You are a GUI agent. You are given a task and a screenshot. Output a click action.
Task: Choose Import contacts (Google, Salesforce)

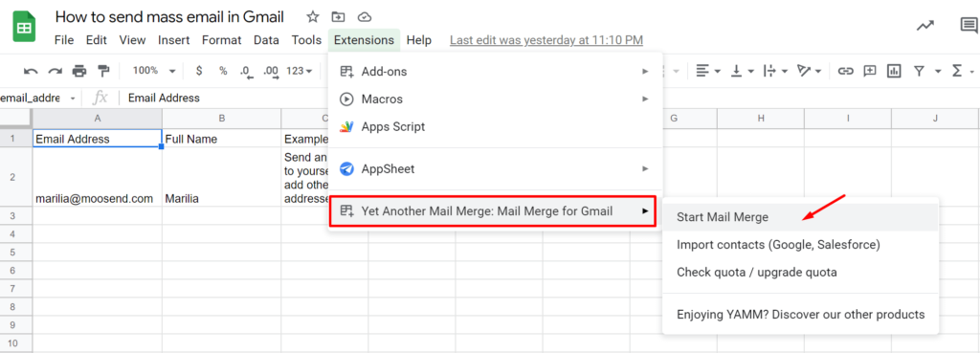[x=800, y=245]
